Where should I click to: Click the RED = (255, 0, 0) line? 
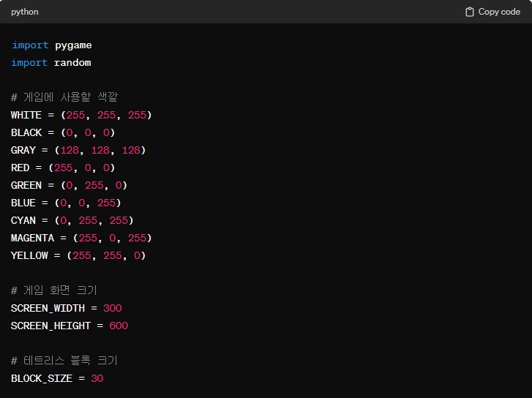click(63, 168)
